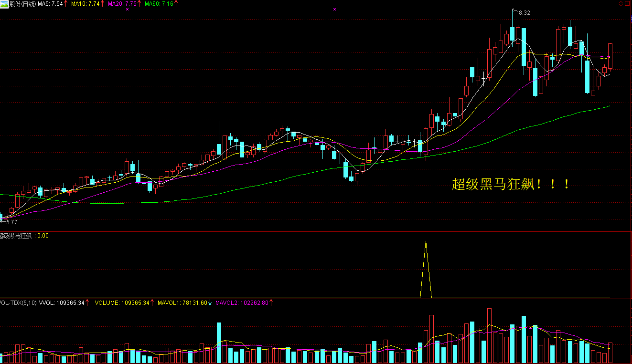Click the 8.32 high price marker
The image size is (632, 364).
[x=524, y=13]
